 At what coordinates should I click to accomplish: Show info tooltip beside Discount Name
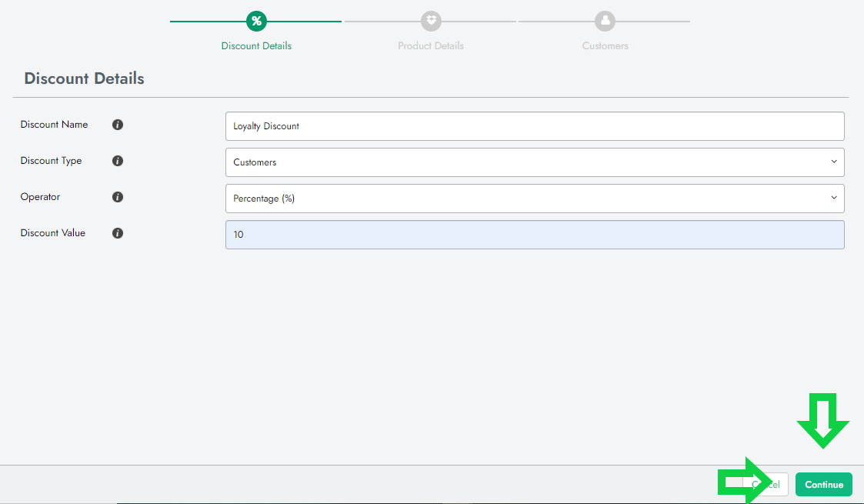tap(118, 125)
